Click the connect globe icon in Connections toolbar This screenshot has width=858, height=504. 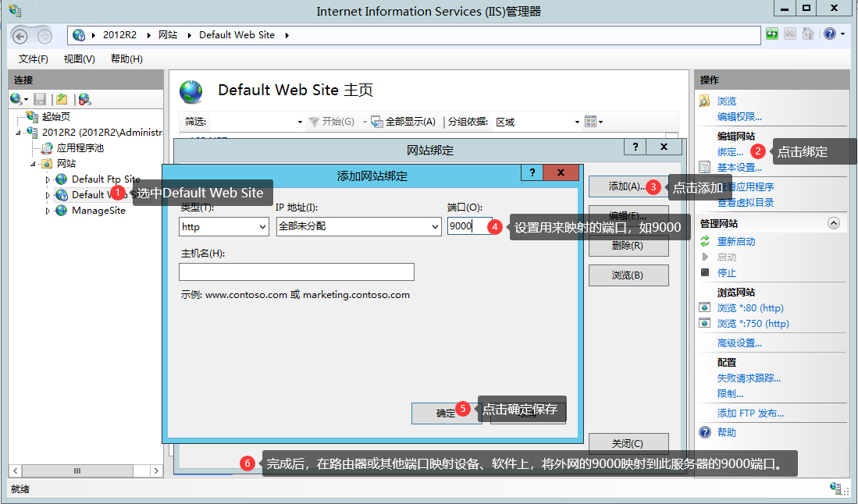(16, 99)
